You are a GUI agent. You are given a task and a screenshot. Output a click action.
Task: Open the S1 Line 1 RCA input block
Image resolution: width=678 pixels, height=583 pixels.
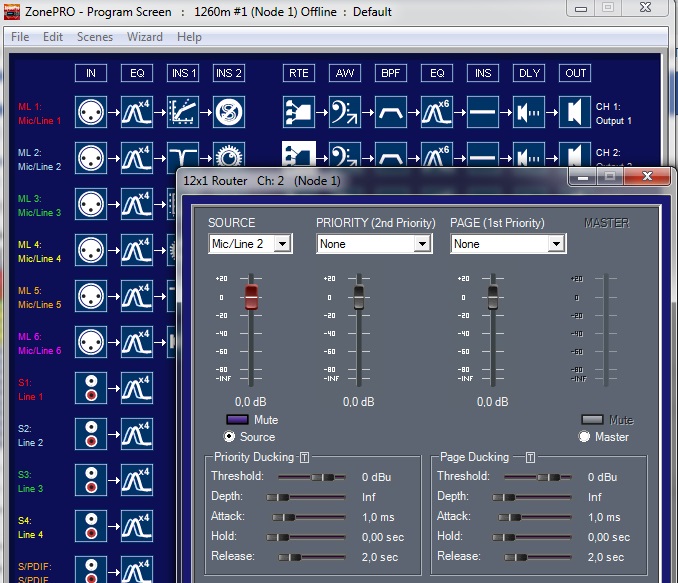[91, 387]
